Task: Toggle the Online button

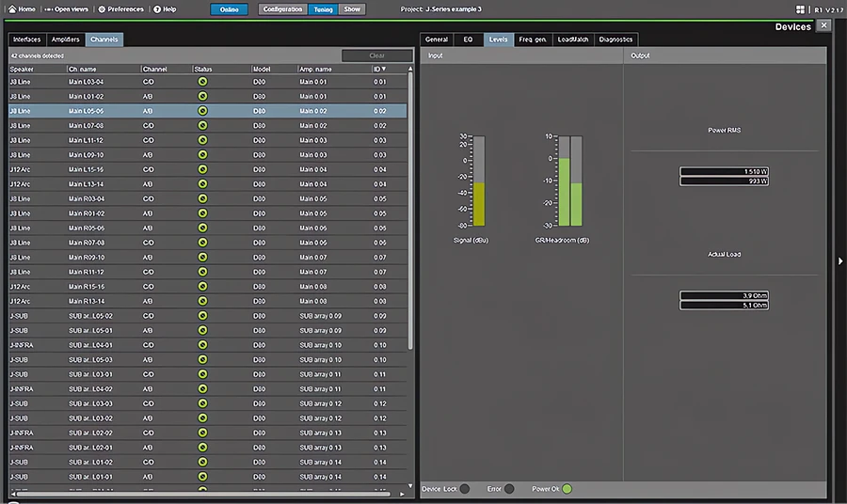Action: [229, 9]
